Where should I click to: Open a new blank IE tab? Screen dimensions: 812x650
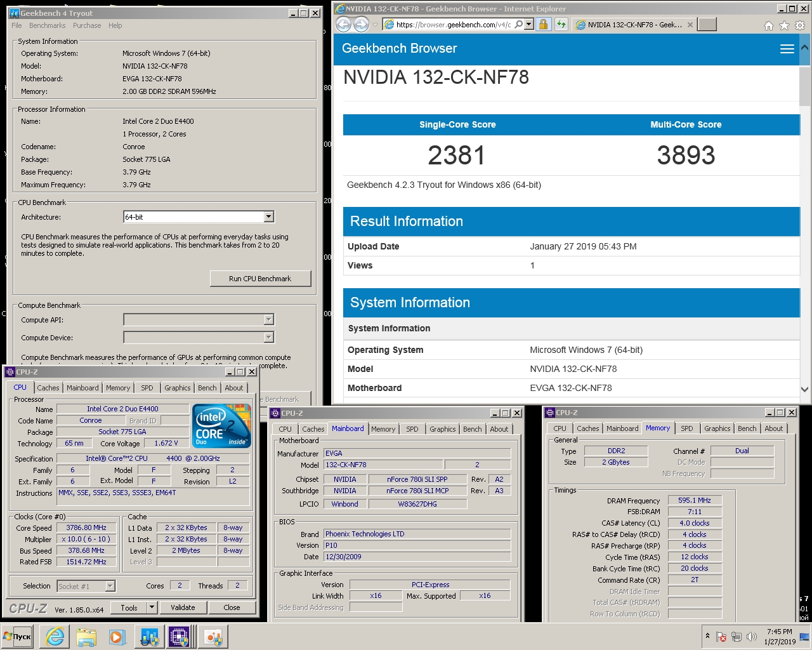(x=707, y=25)
